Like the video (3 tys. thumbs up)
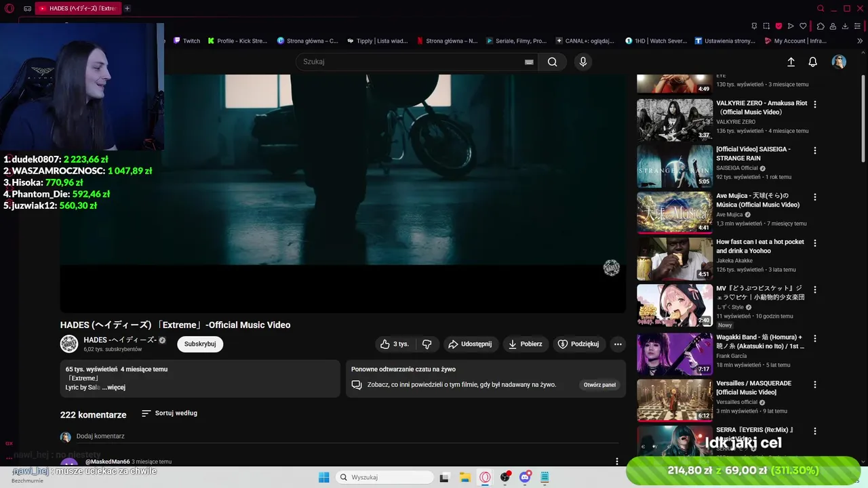This screenshot has height=488, width=868. 395,344
